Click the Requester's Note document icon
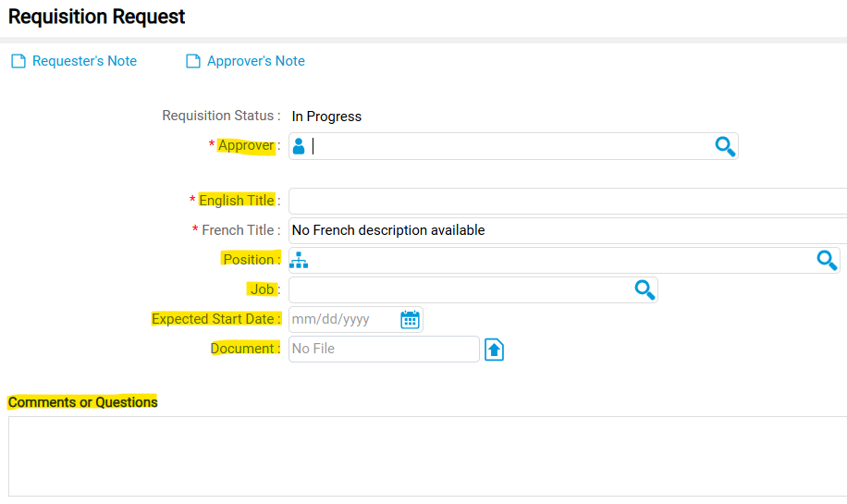The height and width of the screenshot is (504, 847). 18,62
